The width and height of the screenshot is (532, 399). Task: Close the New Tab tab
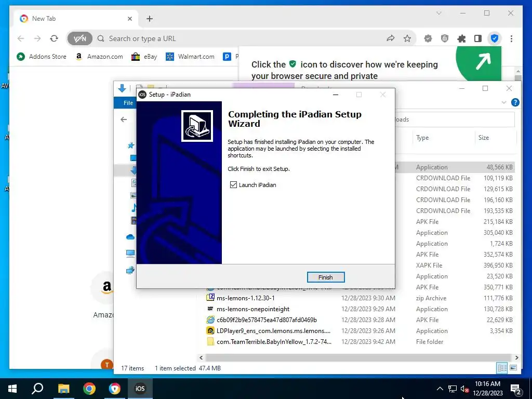click(x=129, y=19)
